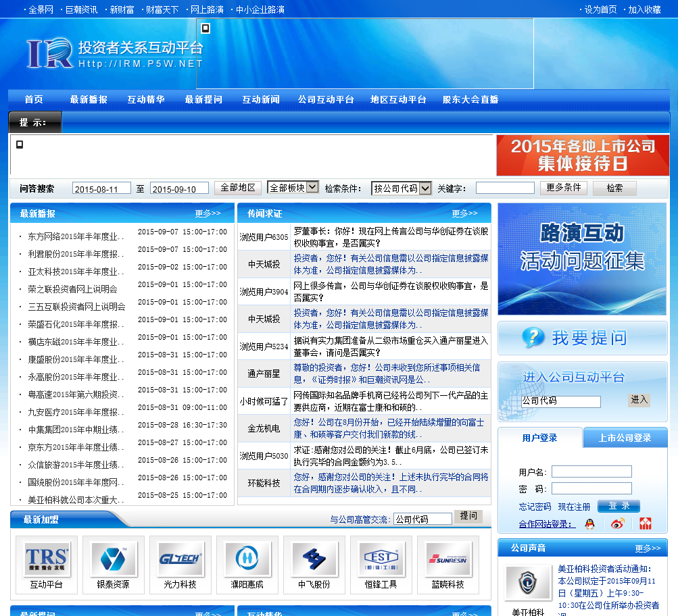Open 更多 link in 公司声音
678x616 pixels.
648,548
